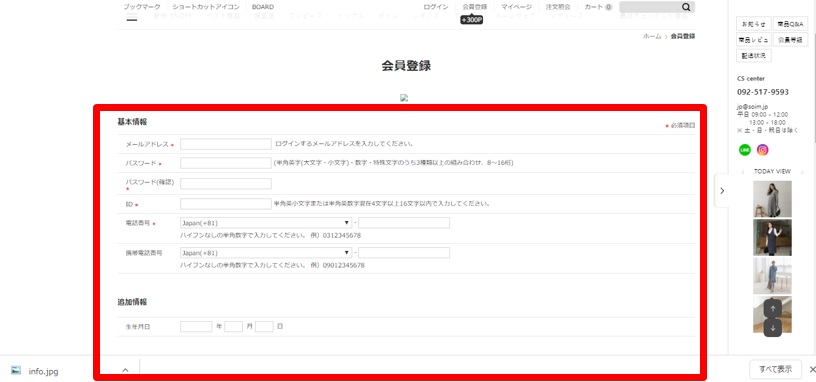Open the third TODAY VIEW product thumbnail
This screenshot has width=816, height=382.
(772, 276)
